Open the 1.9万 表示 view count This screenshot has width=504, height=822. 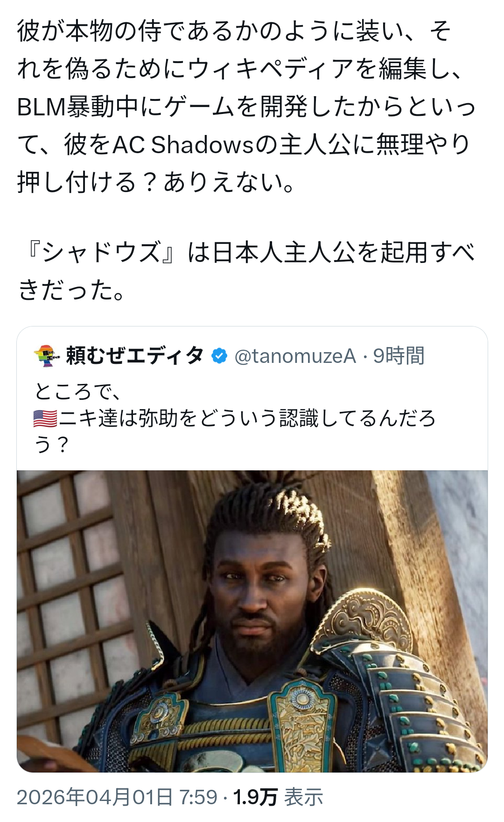278,797
